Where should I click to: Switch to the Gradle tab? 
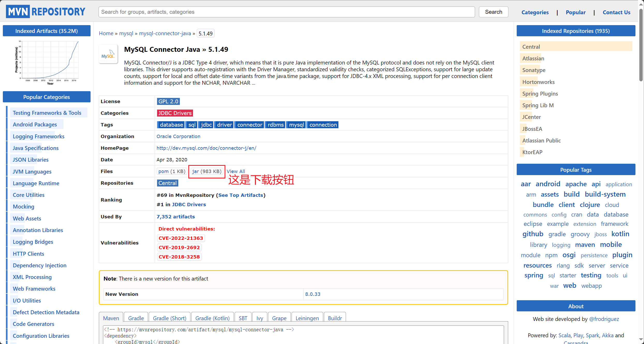pyautogui.click(x=136, y=318)
